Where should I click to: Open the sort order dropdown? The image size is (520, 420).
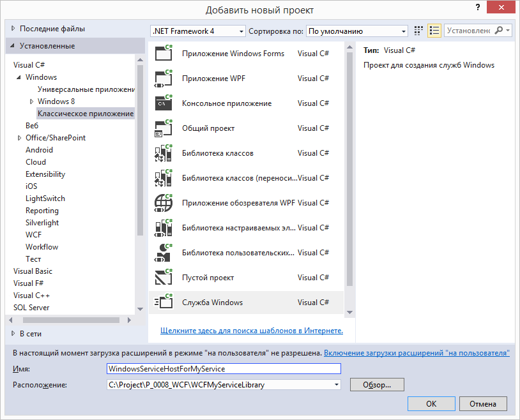coord(357,31)
